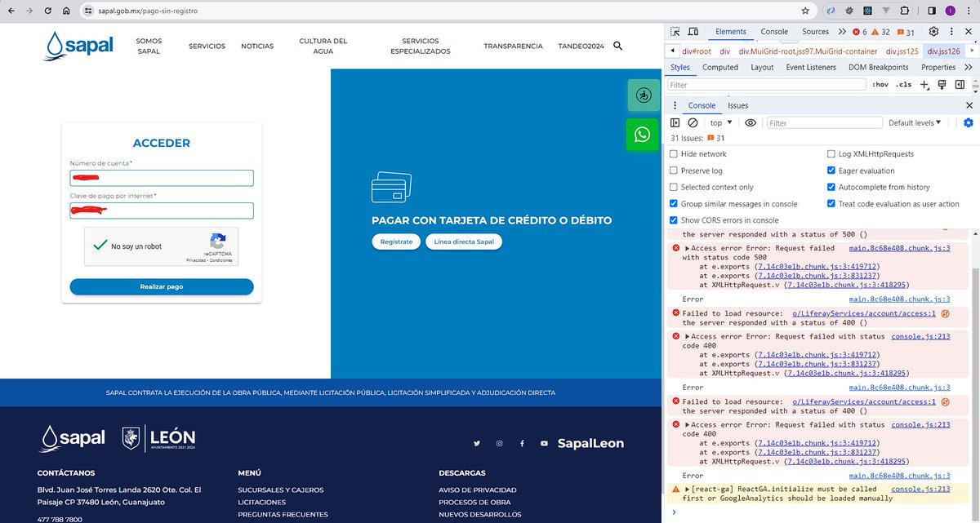The height and width of the screenshot is (523, 980).
Task: Open Sapal's Facebook icon in footer
Action: click(522, 444)
